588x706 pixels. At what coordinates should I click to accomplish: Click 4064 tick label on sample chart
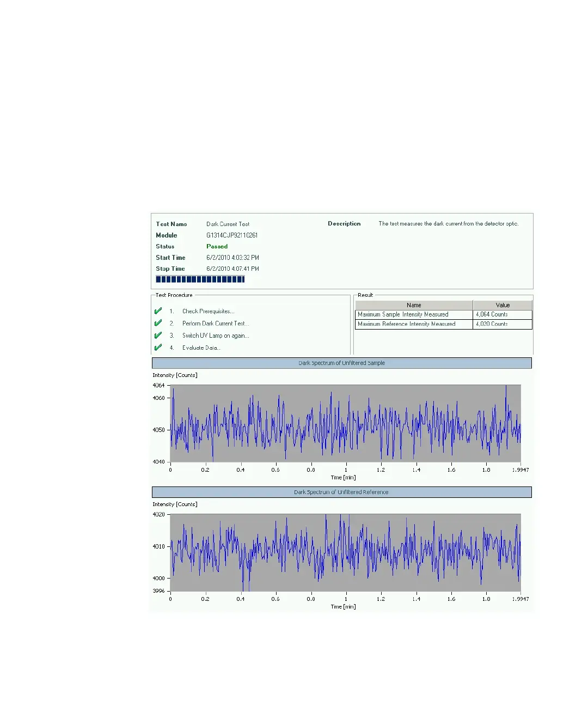(x=158, y=385)
